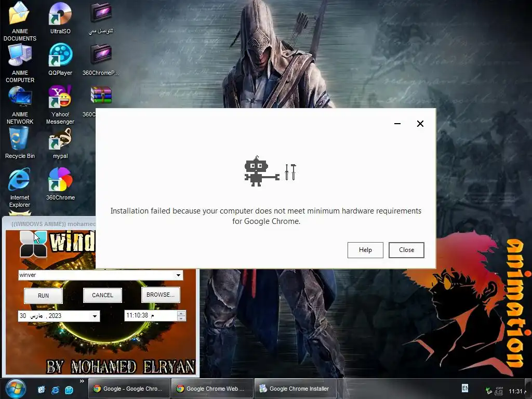Image resolution: width=532 pixels, height=399 pixels.
Task: Launch QQPlayer from the desktop
Action: (x=60, y=60)
